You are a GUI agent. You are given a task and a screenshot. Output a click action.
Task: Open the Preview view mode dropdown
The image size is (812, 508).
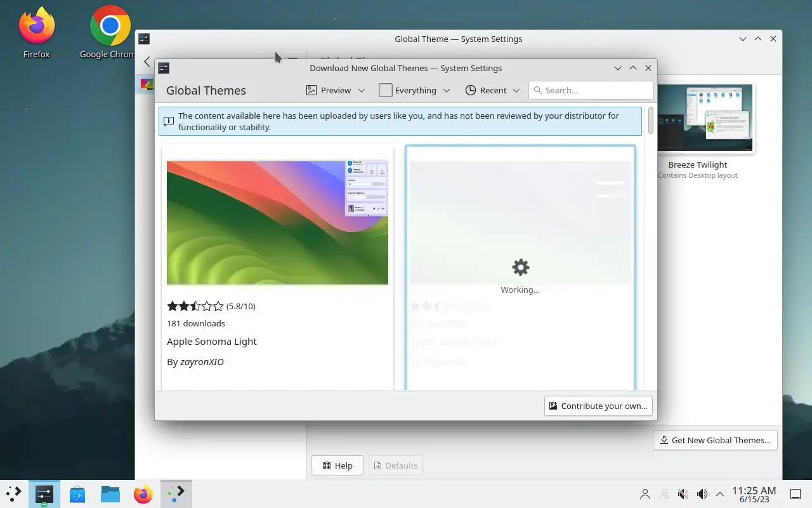336,90
